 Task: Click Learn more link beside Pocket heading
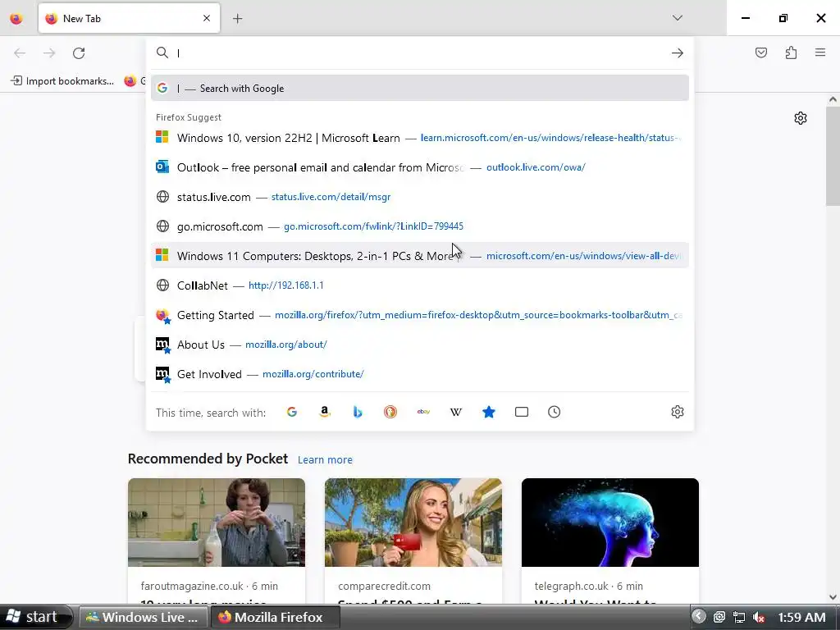pos(325,459)
